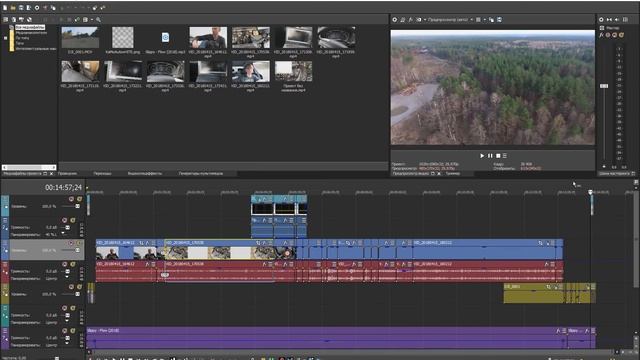The height and width of the screenshot is (360, 640).
Task: Mute the purple audio track
Action: pyautogui.click(x=65, y=331)
